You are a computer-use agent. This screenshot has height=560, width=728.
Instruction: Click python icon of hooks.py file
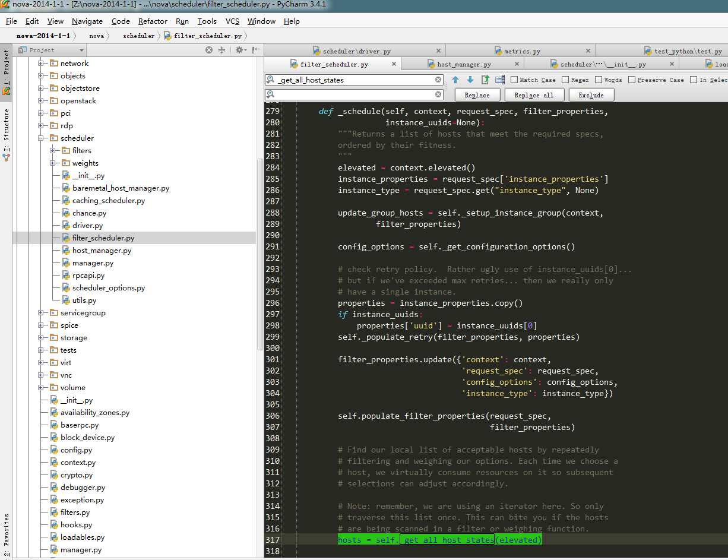(54, 525)
